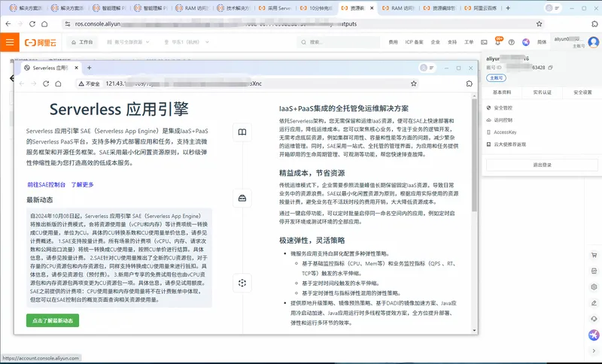Screen dimensions: 602x364
Task: Open 费用 in the top menu
Action: coord(393,42)
